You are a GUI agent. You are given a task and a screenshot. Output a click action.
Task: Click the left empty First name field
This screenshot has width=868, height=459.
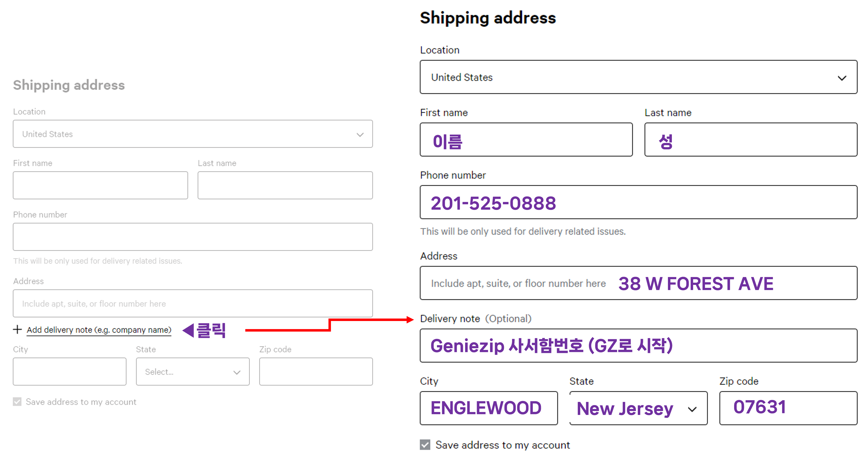(101, 185)
